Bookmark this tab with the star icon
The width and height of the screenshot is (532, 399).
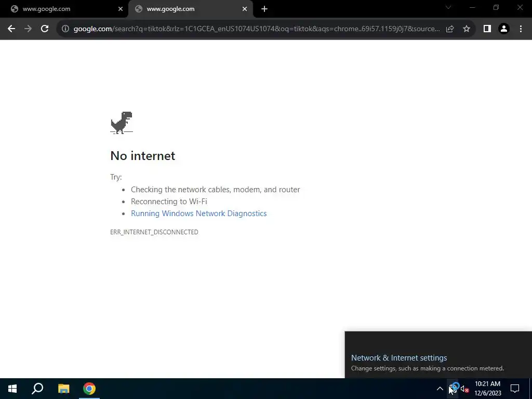pos(467,29)
